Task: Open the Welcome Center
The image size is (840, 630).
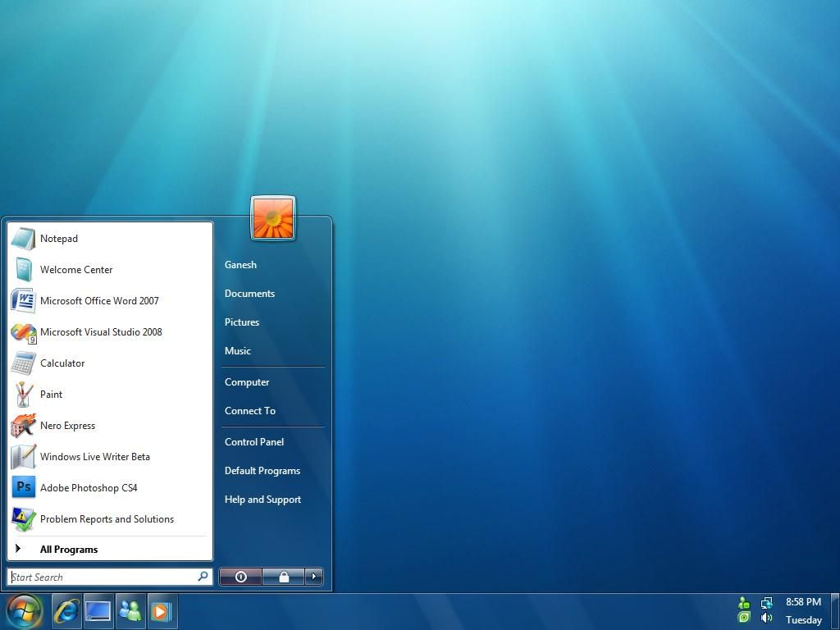Action: 76,270
